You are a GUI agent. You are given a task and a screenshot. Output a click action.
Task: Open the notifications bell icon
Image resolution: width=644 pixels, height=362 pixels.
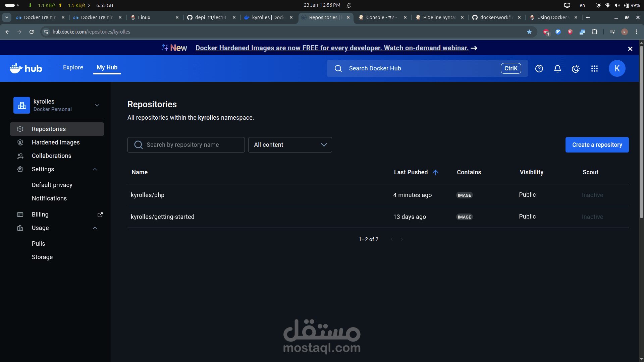(x=557, y=68)
